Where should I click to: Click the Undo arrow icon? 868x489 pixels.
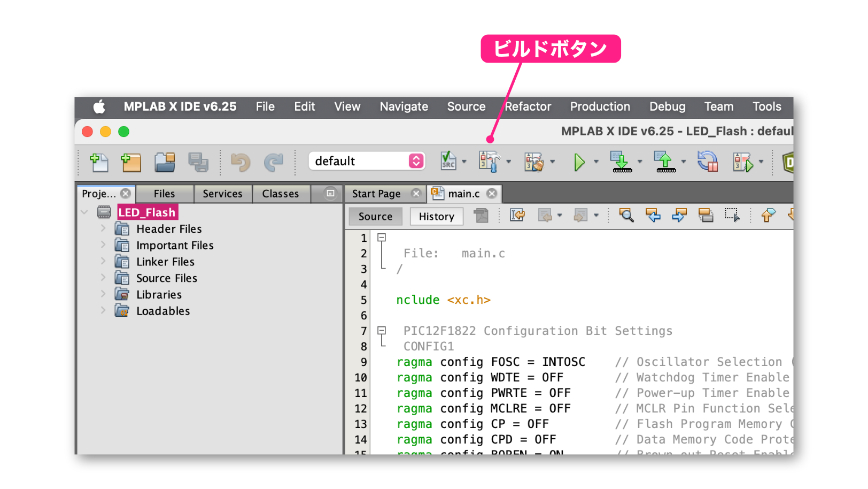coord(241,162)
